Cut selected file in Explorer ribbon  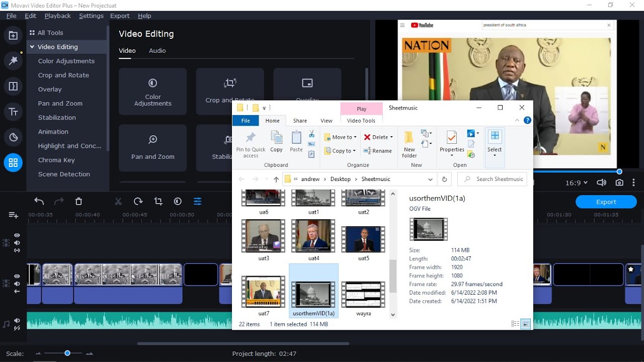311,134
